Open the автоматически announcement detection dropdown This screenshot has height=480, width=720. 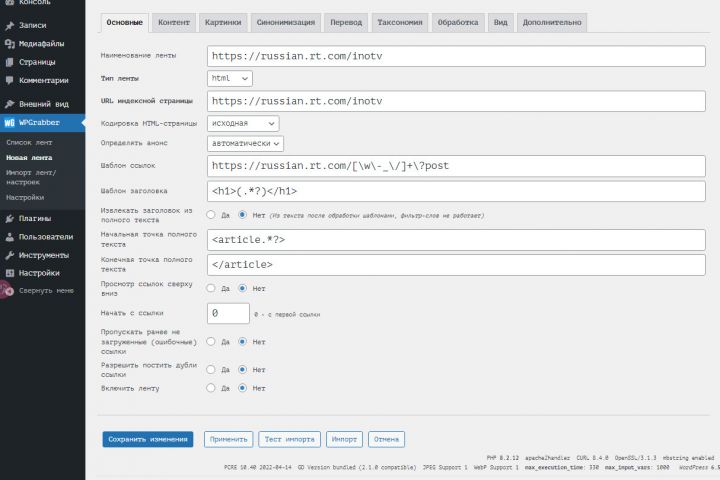[x=245, y=144]
